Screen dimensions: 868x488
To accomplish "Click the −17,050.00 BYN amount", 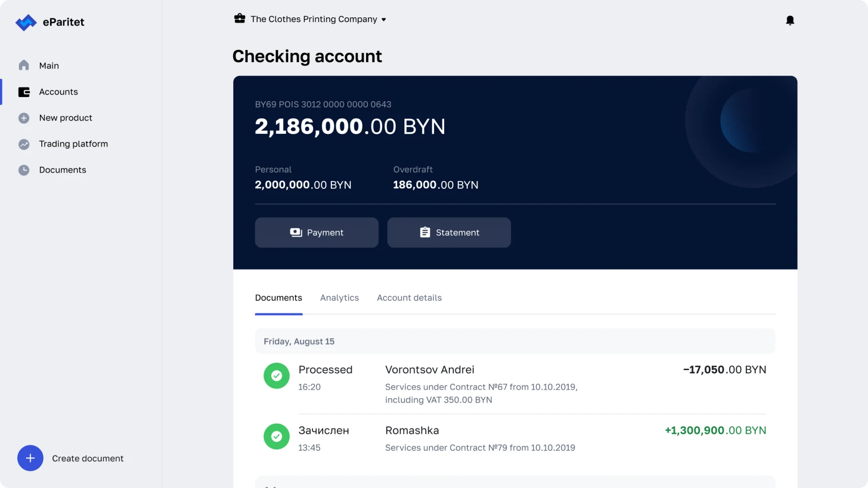I will click(x=725, y=370).
